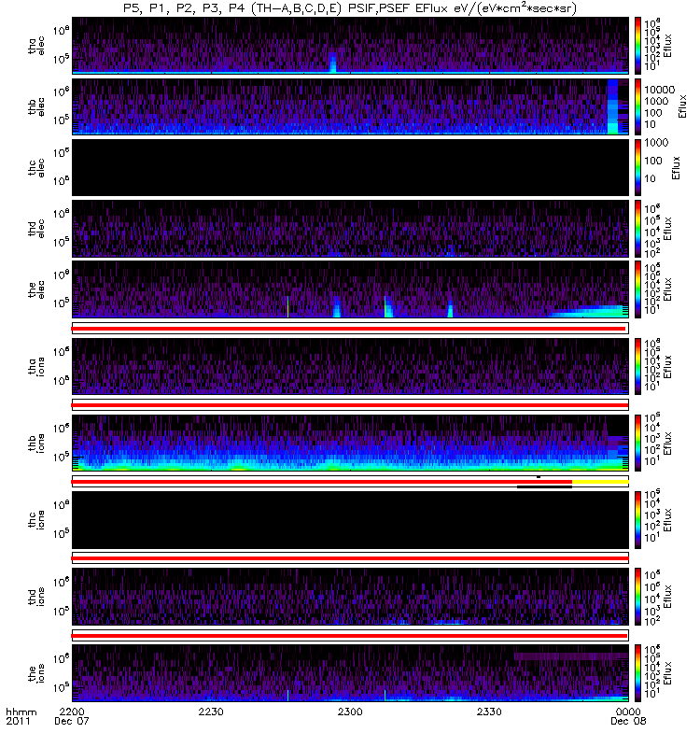
Task: Click the Eflux label next to thb ions color bar
Action: coord(667,443)
